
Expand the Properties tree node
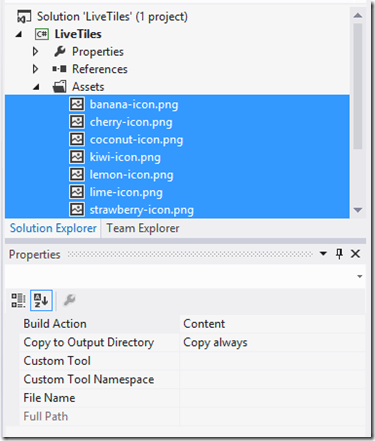[35, 51]
